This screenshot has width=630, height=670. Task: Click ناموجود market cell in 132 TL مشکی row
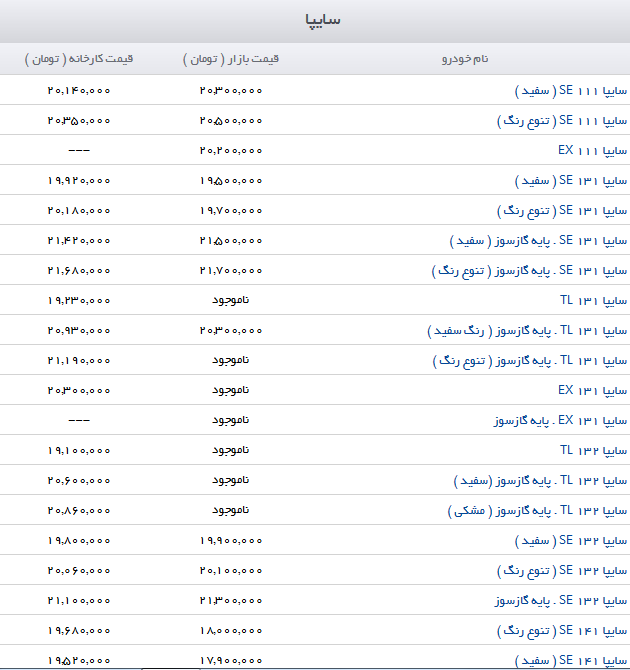click(231, 511)
